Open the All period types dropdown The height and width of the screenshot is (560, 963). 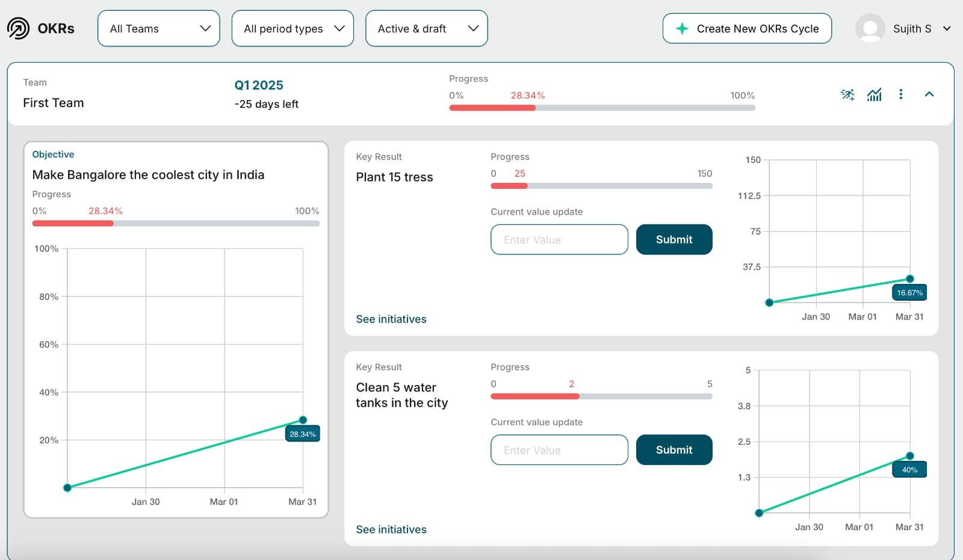point(293,28)
